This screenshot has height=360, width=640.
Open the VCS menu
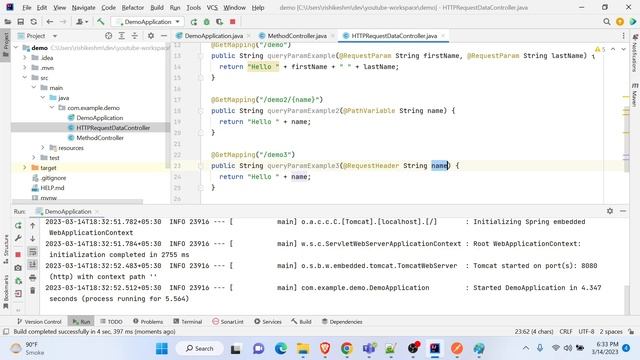pyautogui.click(x=212, y=7)
